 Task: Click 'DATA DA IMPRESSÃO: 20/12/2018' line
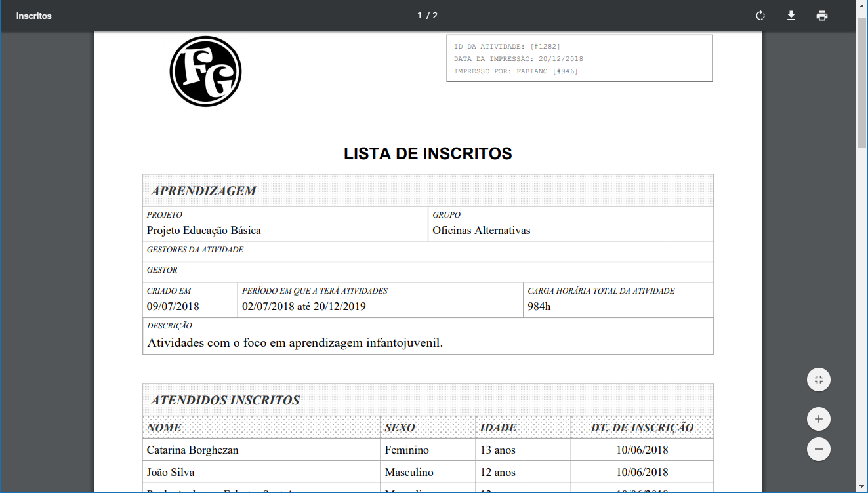pos(518,59)
